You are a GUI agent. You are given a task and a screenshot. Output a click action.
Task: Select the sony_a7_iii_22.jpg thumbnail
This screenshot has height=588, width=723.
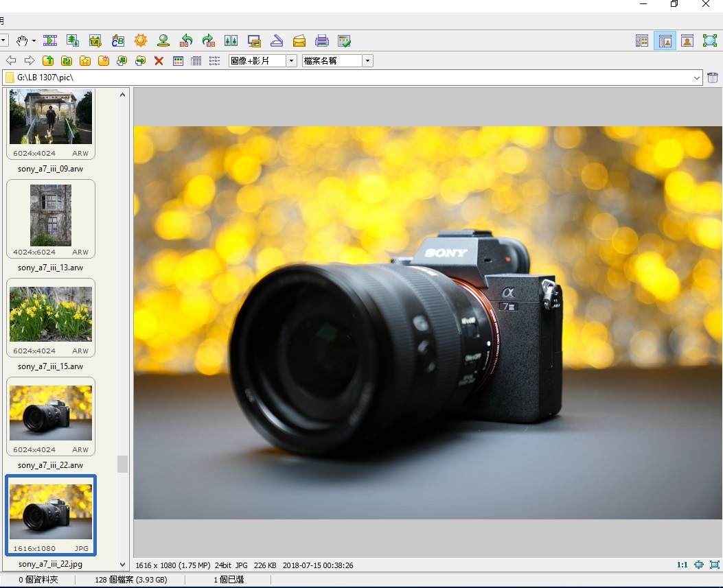(51, 515)
